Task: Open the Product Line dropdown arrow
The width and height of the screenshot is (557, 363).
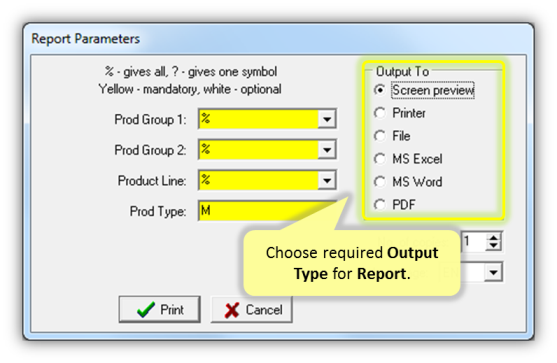Action: [327, 180]
